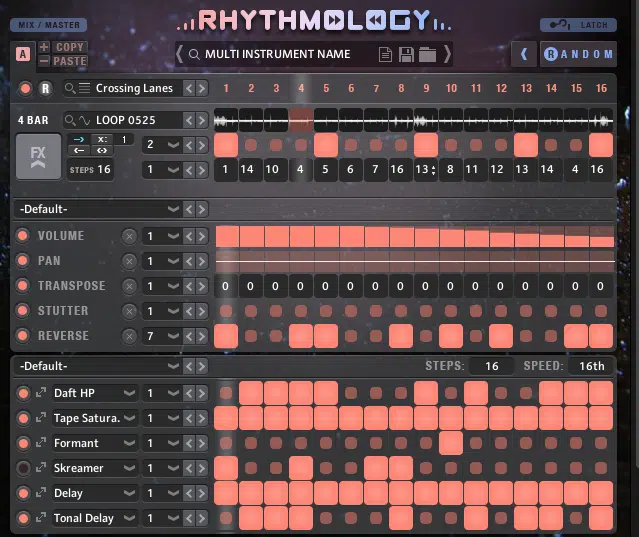
Task: Select step 12 in the header row
Action: pos(501,88)
